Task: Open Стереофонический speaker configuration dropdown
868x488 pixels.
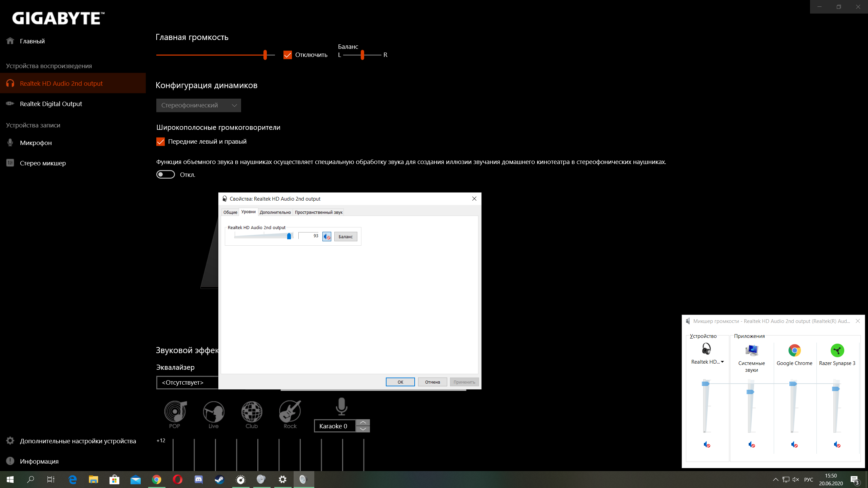Action: (x=199, y=105)
